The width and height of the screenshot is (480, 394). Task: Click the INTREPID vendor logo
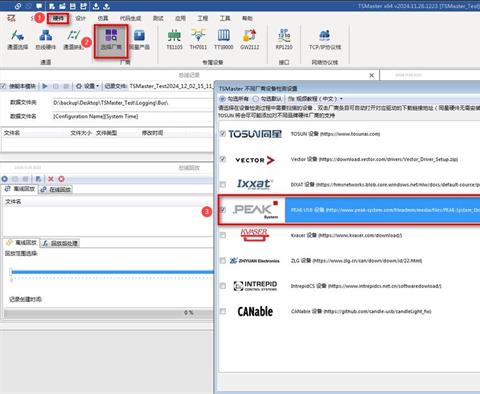255,286
